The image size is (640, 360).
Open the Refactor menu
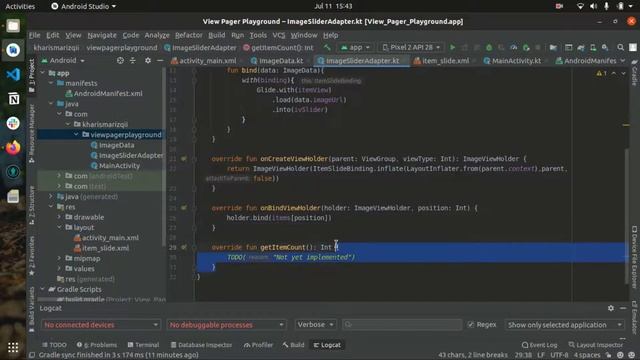pos(189,35)
